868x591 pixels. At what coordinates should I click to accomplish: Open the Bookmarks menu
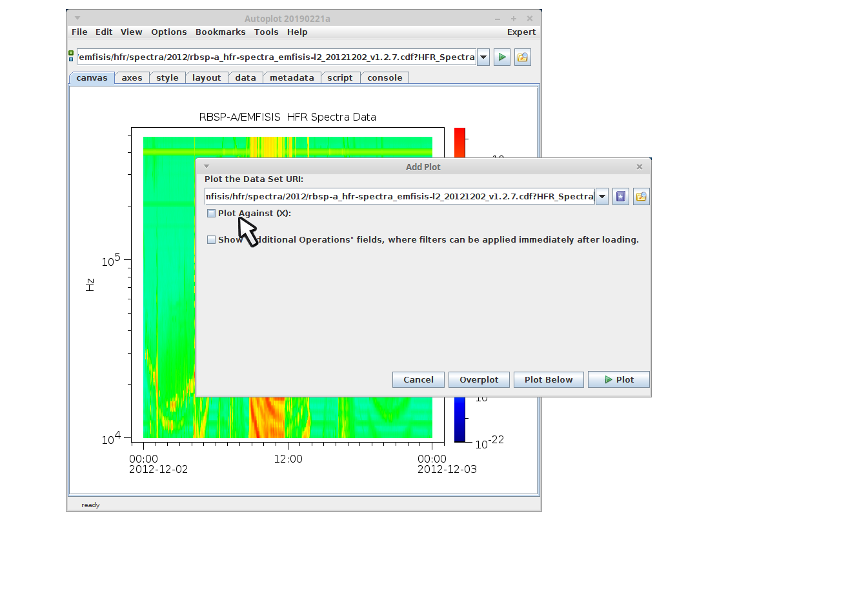[220, 32]
